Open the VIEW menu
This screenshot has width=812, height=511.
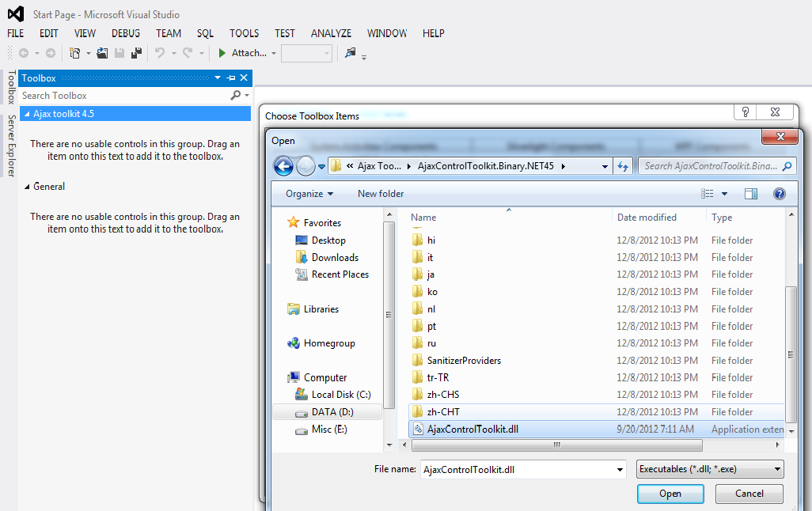(85, 33)
